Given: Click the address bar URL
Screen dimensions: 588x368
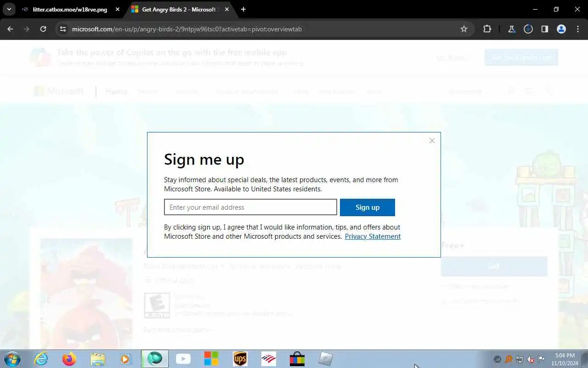Looking at the screenshot, I should point(187,29).
